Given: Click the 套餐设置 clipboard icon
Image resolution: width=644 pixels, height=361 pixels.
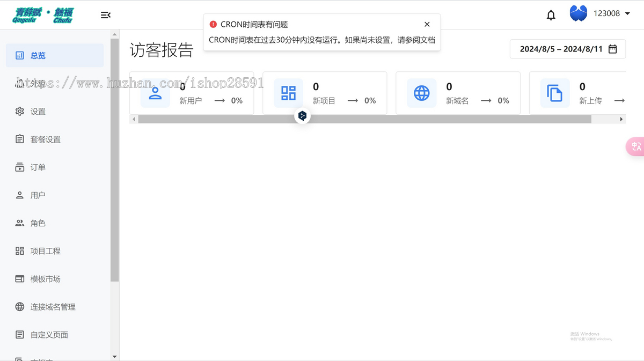Looking at the screenshot, I should [x=20, y=139].
